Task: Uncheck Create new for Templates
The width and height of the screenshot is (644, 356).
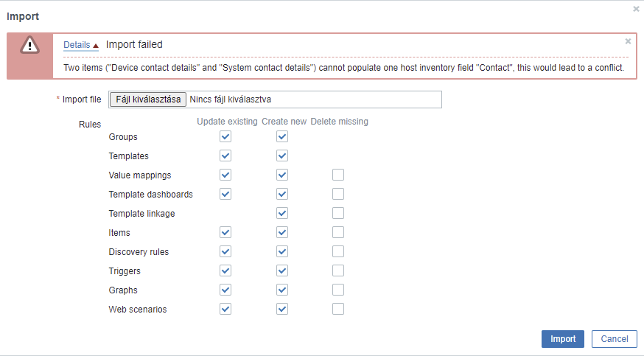Action: pos(281,156)
